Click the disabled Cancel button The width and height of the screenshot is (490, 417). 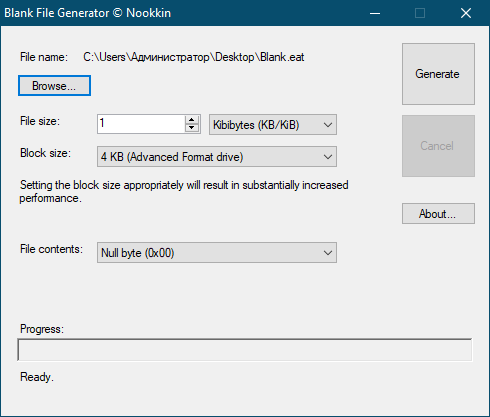click(438, 146)
